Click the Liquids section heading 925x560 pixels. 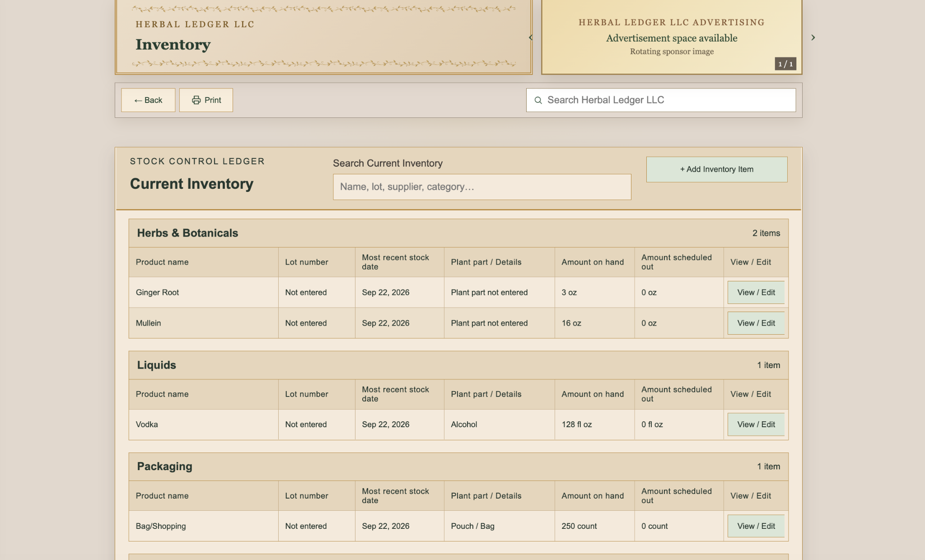(x=156, y=365)
